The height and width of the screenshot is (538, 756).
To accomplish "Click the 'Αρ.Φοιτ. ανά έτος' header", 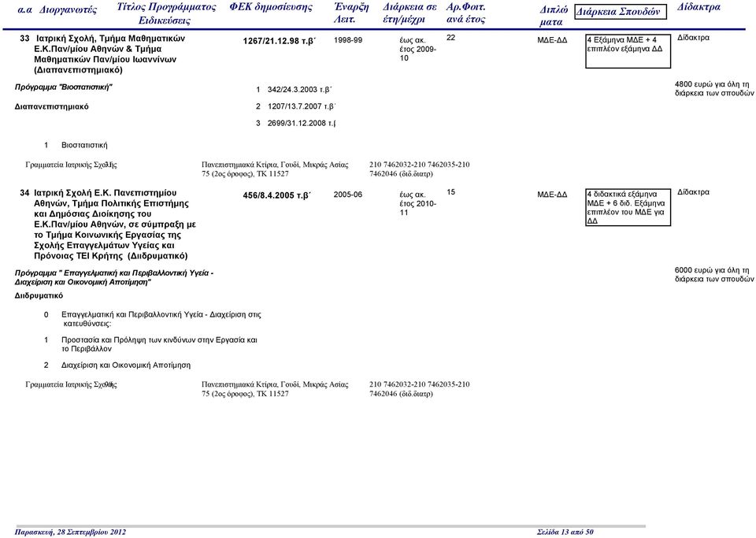I will (465, 13).
